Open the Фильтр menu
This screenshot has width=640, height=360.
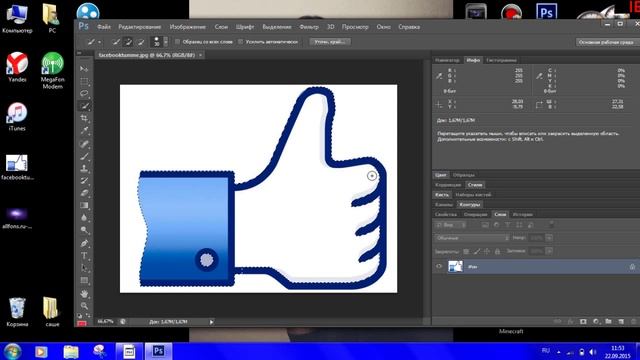309,27
